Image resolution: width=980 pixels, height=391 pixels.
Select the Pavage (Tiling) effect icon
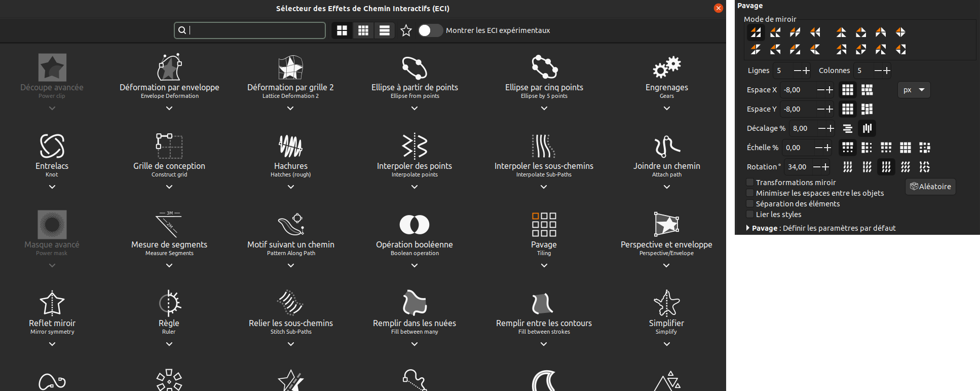544,225
